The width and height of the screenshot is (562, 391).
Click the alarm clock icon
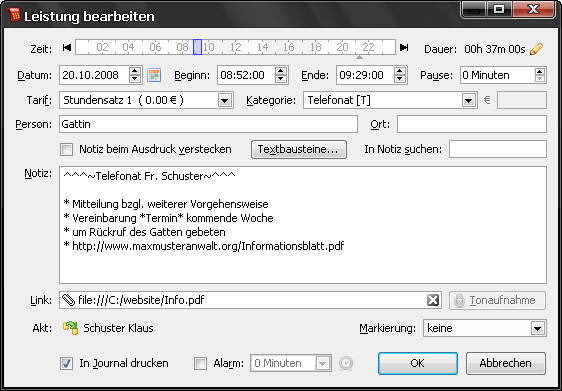click(x=346, y=363)
